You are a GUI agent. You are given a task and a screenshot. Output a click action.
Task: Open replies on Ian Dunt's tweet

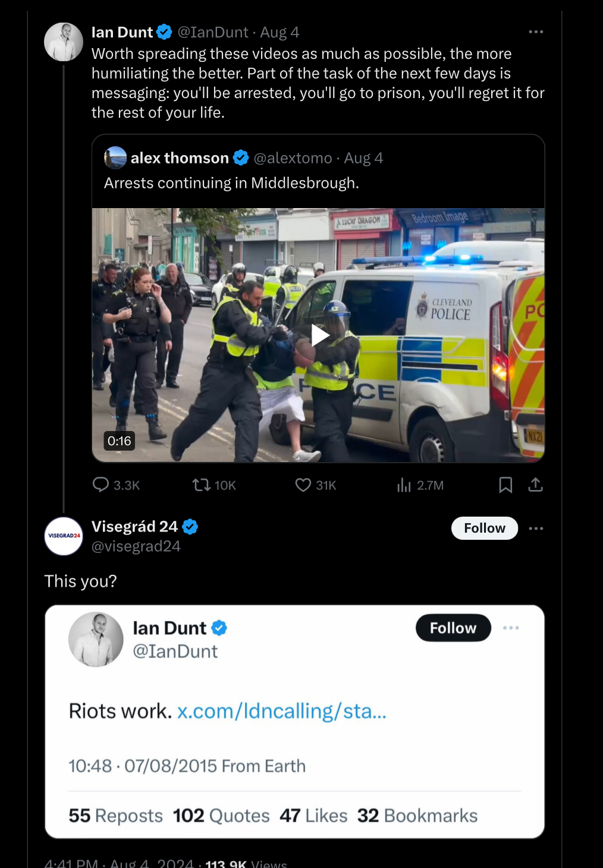click(116, 485)
